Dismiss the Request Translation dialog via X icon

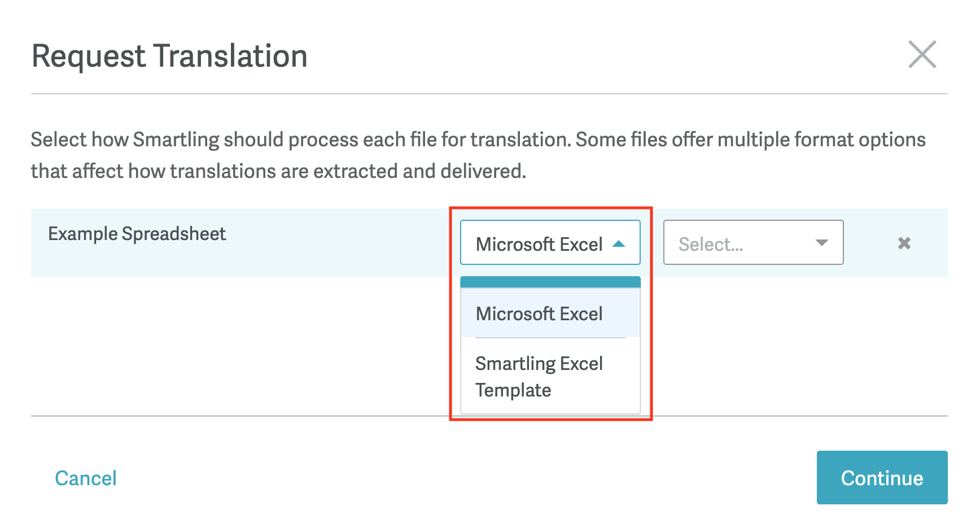coord(922,55)
